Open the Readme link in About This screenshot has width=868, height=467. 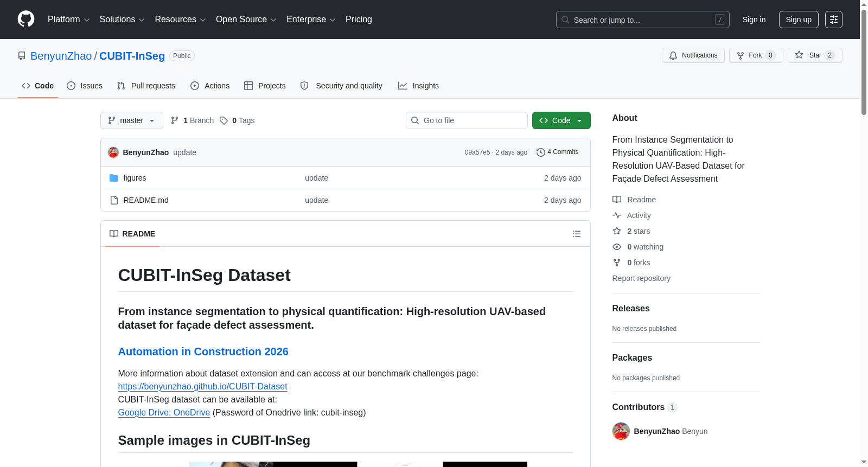(634, 200)
